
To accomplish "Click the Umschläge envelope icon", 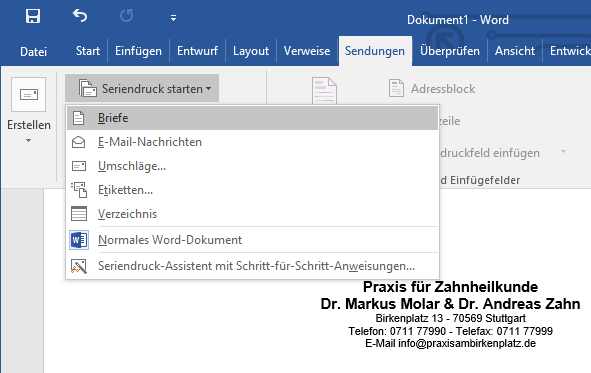I will tap(79, 166).
